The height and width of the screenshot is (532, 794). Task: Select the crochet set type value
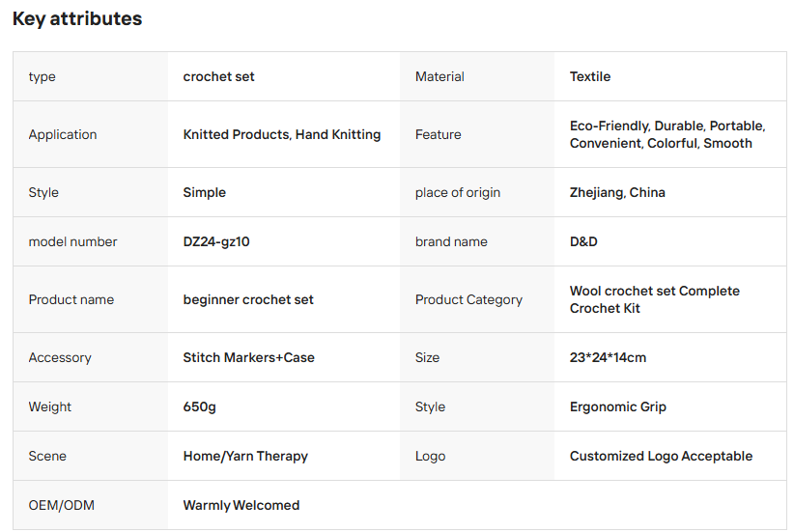tap(218, 76)
